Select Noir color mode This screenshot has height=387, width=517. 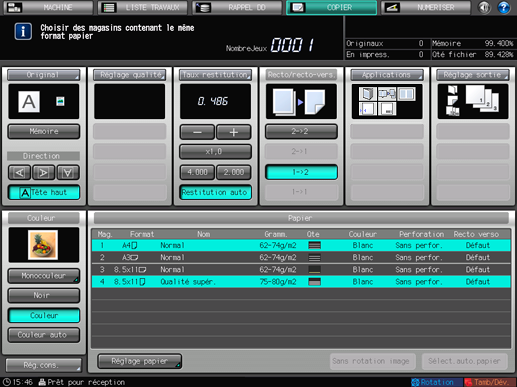click(x=44, y=295)
